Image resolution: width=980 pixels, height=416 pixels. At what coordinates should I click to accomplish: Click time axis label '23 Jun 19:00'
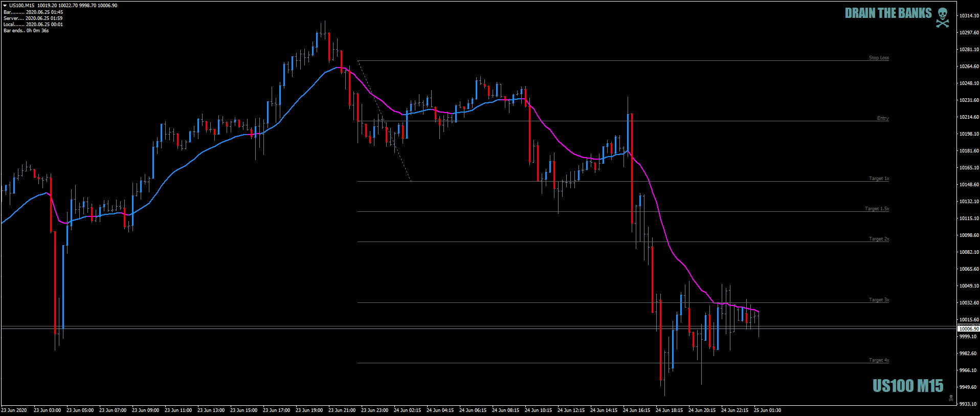point(309,410)
